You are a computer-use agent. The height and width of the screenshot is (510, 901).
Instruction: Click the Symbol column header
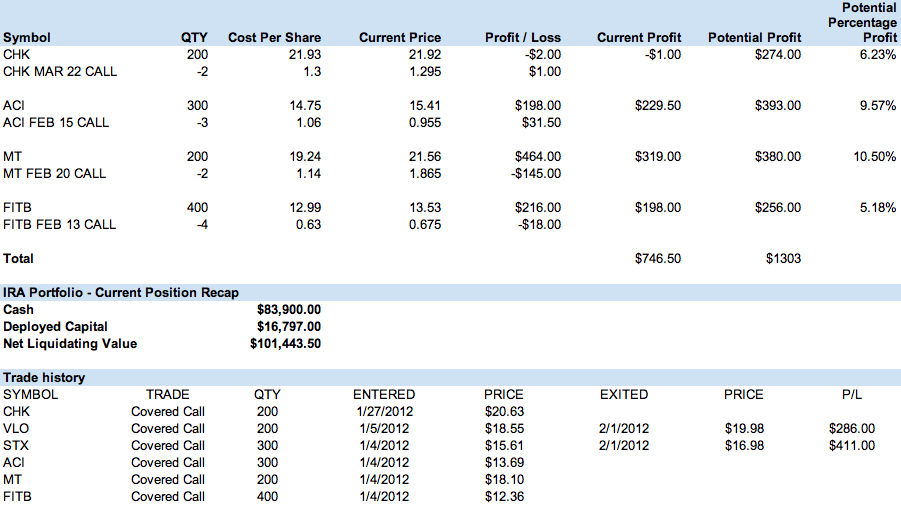[x=27, y=38]
